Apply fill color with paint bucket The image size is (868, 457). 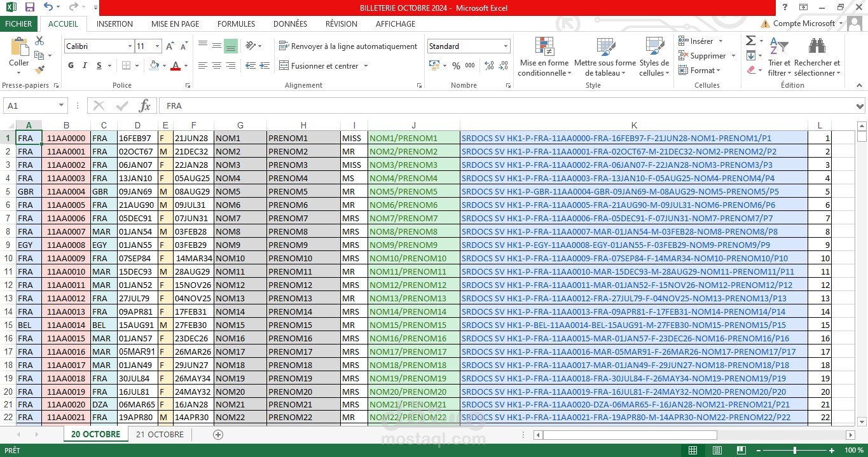[x=154, y=65]
